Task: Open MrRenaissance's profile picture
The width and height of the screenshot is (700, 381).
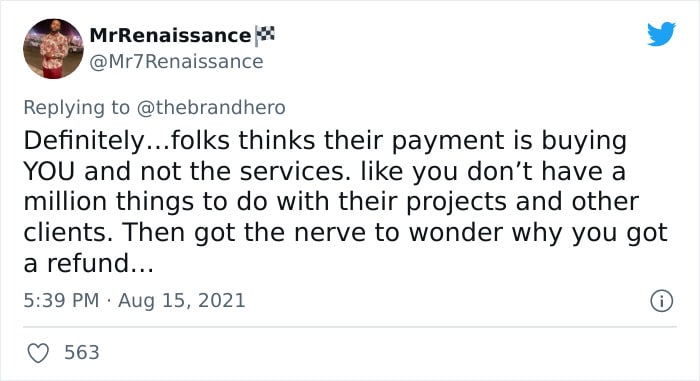Action: click(x=53, y=49)
